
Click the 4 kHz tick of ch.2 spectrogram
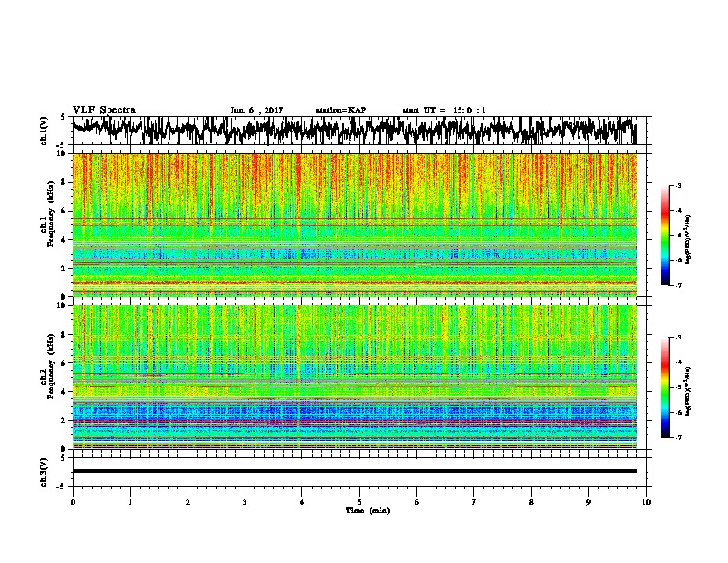[64, 392]
